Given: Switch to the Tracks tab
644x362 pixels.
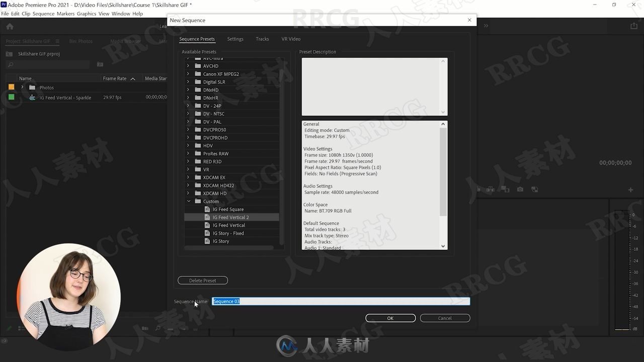Looking at the screenshot, I should [x=262, y=39].
